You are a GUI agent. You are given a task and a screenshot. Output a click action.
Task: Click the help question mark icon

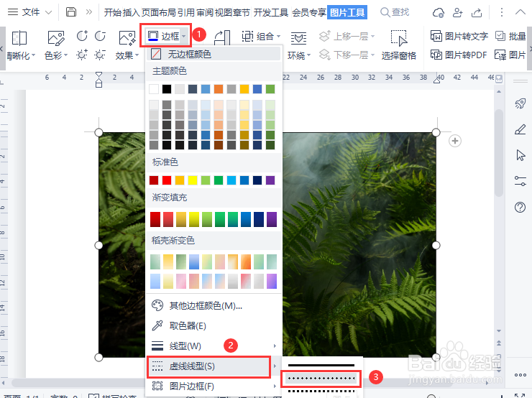coord(520,207)
